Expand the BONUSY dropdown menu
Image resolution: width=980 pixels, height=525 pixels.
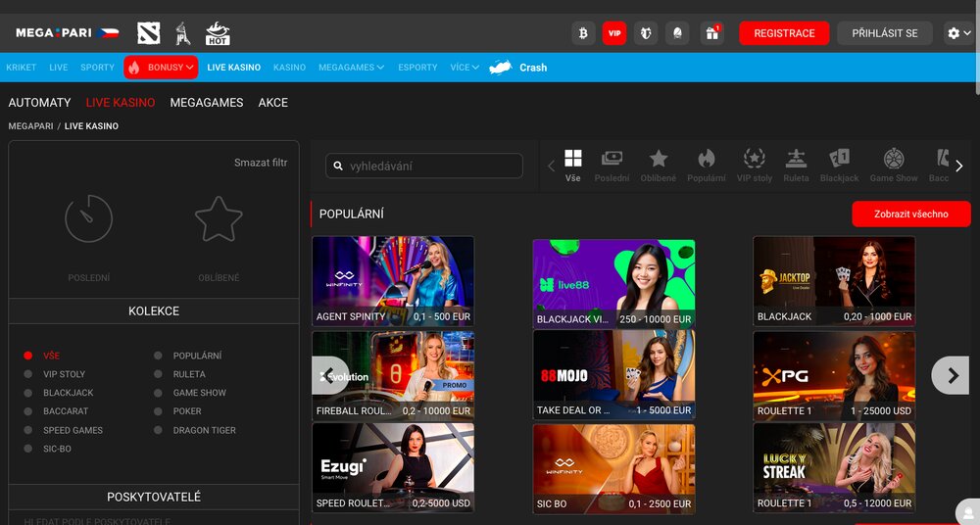(x=161, y=68)
